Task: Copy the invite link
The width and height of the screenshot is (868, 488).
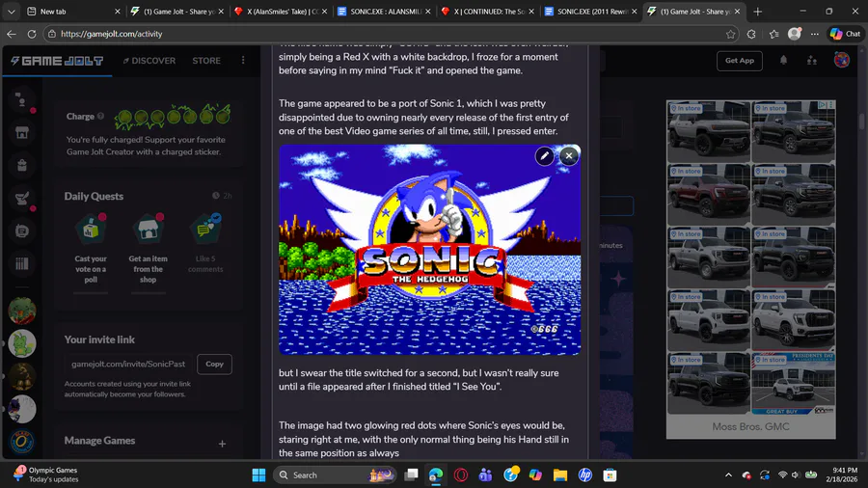Action: [x=214, y=364]
